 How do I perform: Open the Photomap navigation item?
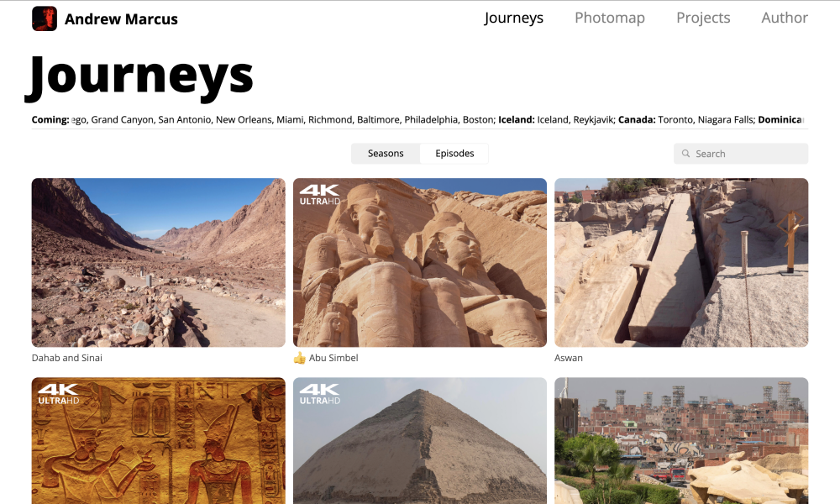tap(610, 18)
